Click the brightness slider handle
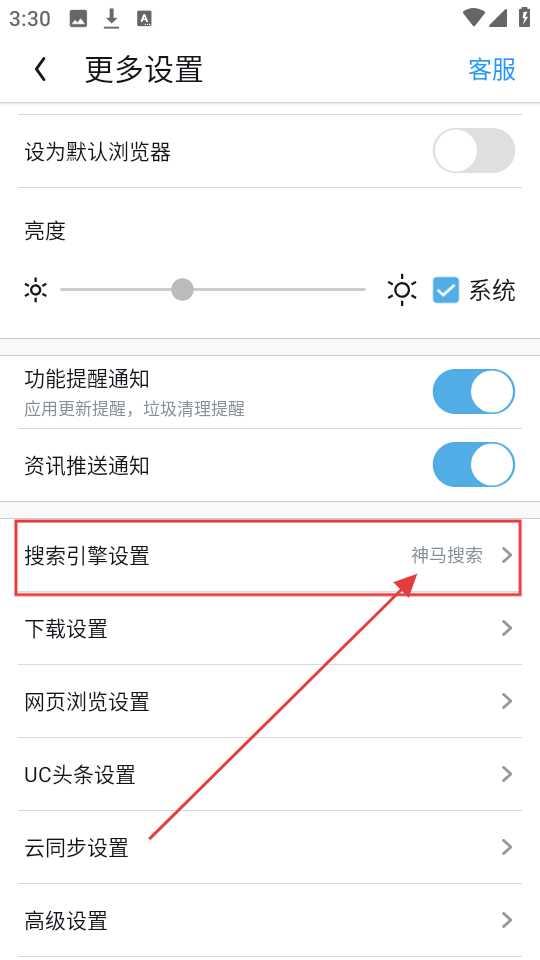 pos(182,290)
